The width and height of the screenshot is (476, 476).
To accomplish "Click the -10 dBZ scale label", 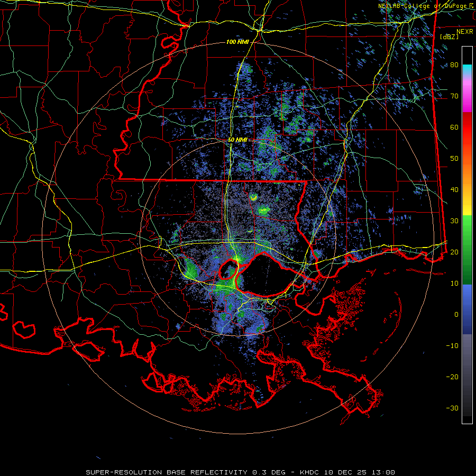I will 452,346.
